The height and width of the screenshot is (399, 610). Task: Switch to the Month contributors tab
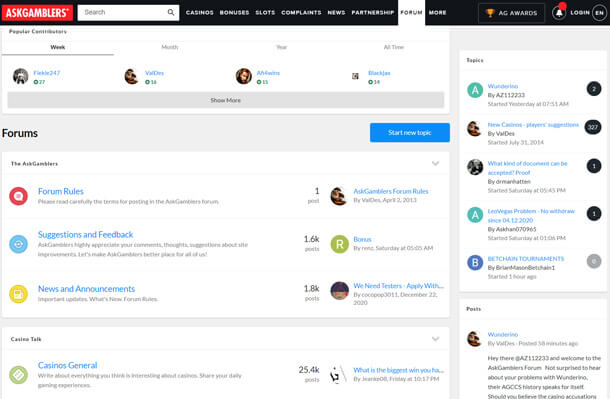[x=170, y=47]
